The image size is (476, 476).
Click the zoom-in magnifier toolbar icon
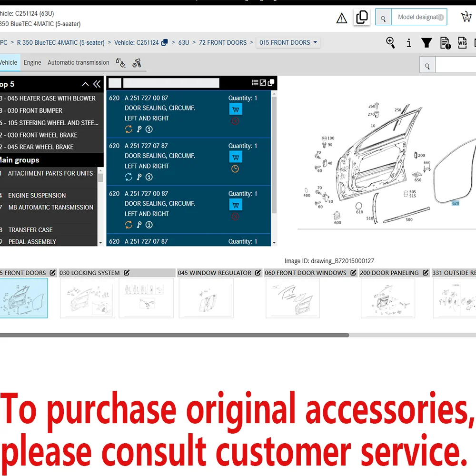point(390,42)
